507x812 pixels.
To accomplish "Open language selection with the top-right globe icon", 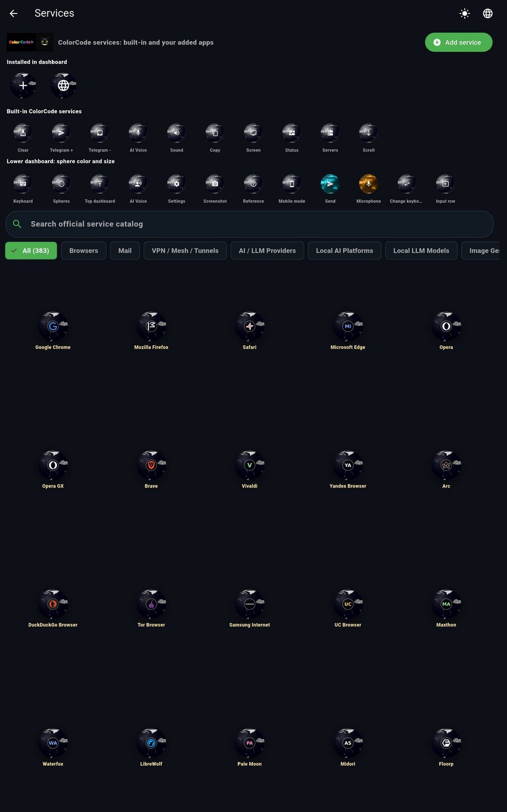I will [488, 14].
